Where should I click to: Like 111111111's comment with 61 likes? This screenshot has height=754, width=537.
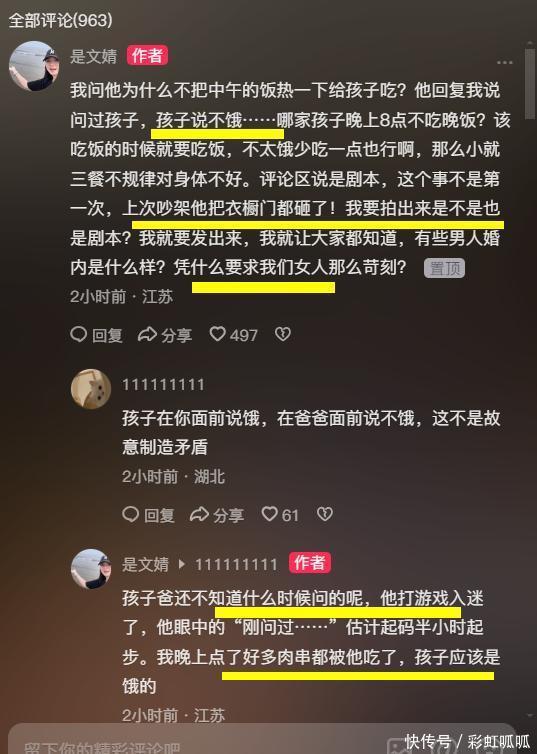pos(280,515)
